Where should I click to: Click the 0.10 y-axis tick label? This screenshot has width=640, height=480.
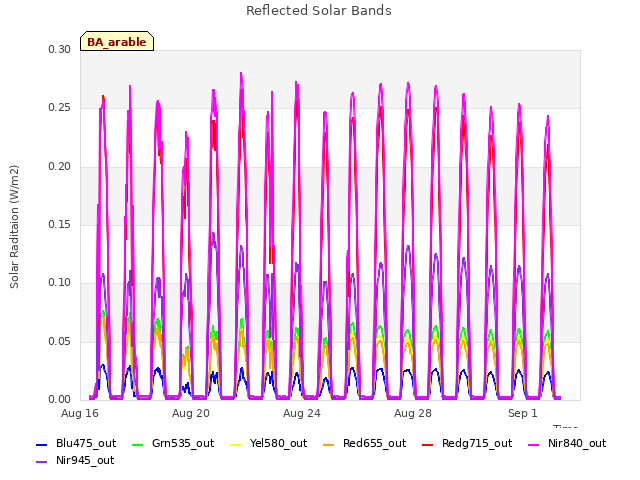click(x=59, y=282)
